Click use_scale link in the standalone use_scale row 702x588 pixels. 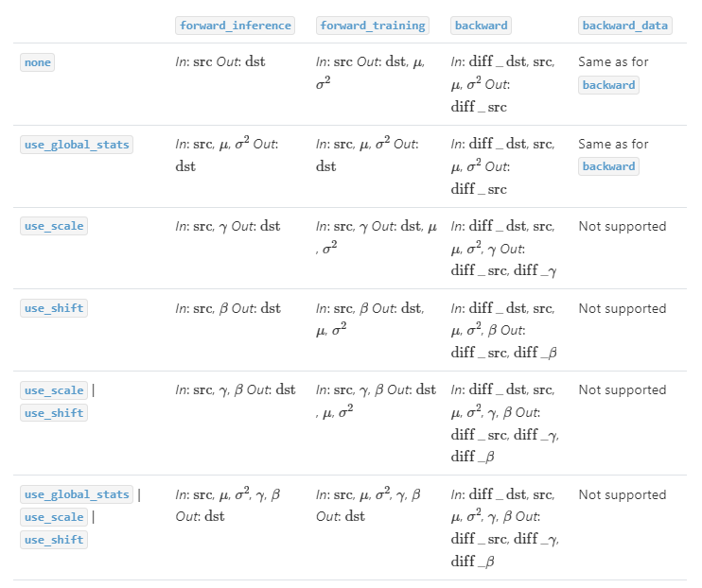54,227
